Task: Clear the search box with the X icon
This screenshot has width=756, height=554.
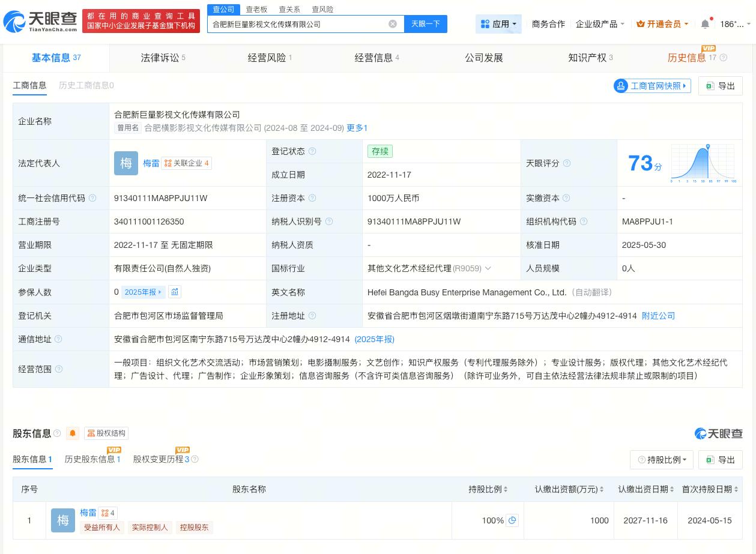Action: coord(393,24)
